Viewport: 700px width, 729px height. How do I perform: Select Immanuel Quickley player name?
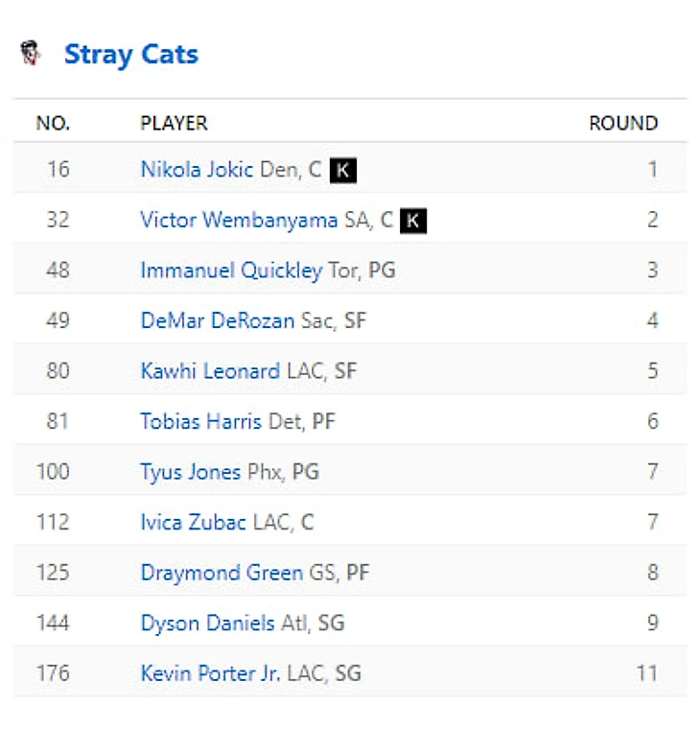coord(230,270)
